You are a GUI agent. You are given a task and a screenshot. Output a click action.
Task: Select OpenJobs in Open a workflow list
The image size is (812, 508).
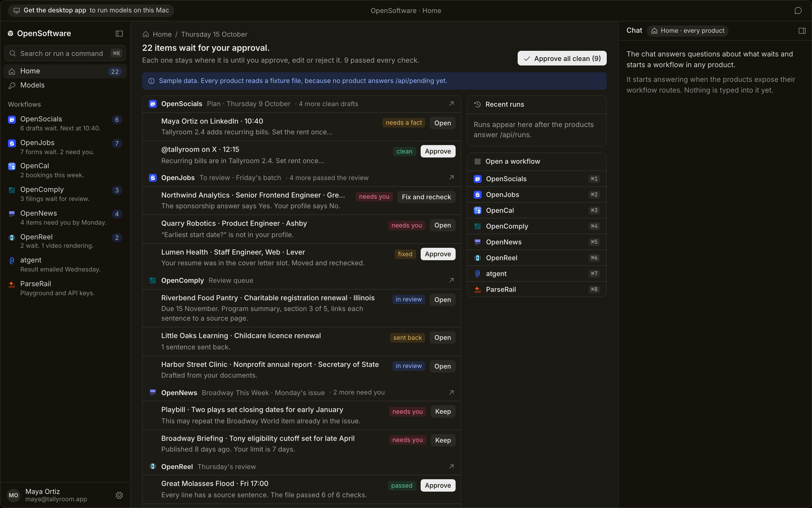point(537,194)
